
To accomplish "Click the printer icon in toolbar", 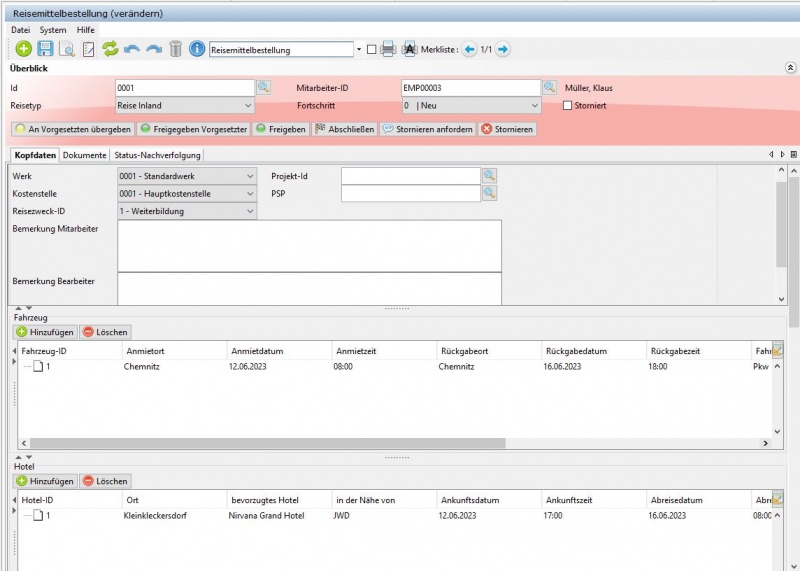I will (388, 49).
